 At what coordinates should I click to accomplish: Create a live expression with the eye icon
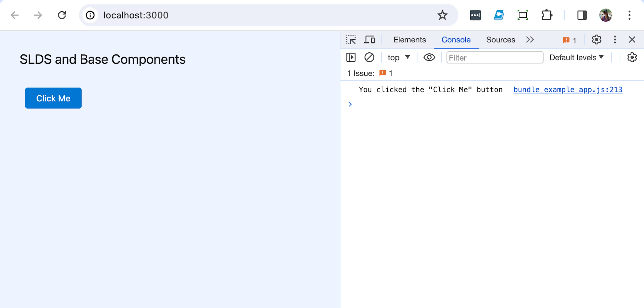[429, 57]
